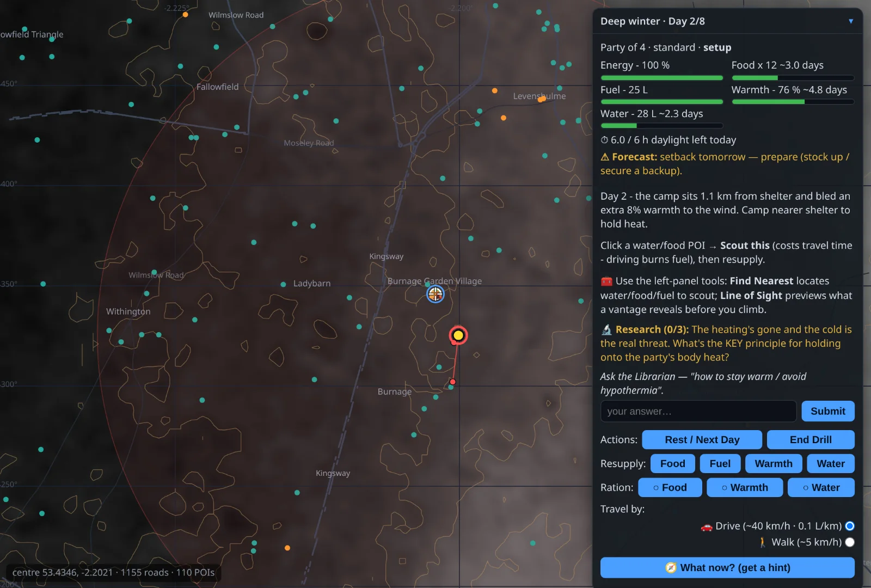This screenshot has width=871, height=588.
Task: Click the Fallowfield map label
Action: [x=217, y=87]
